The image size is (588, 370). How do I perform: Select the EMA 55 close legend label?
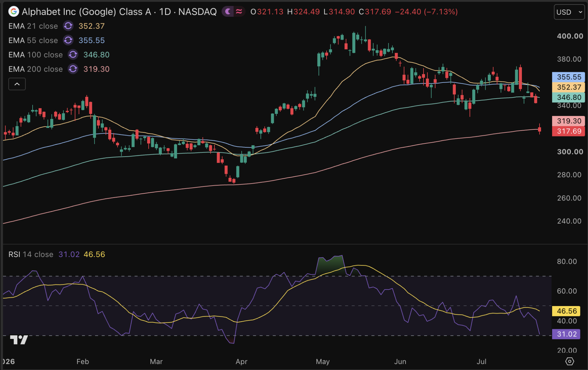[x=33, y=41]
